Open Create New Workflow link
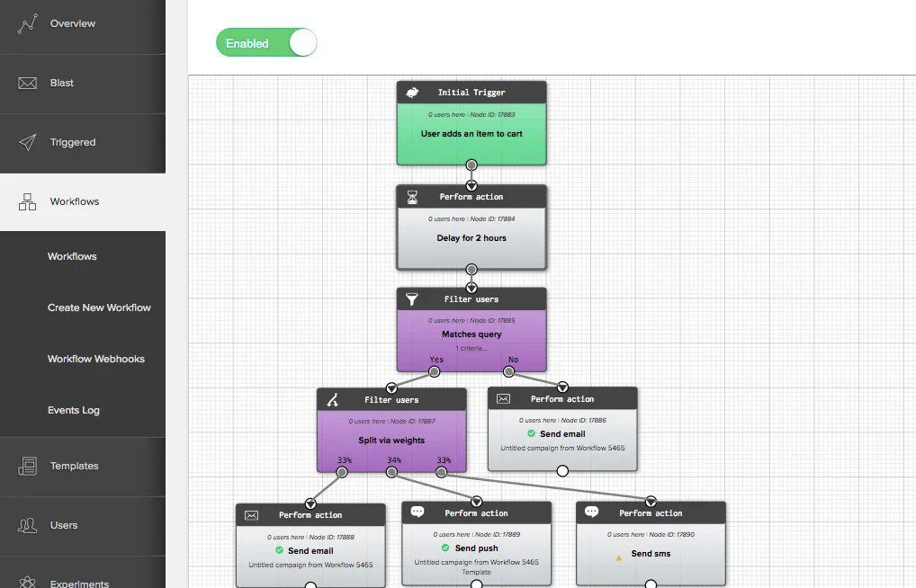 (99, 307)
